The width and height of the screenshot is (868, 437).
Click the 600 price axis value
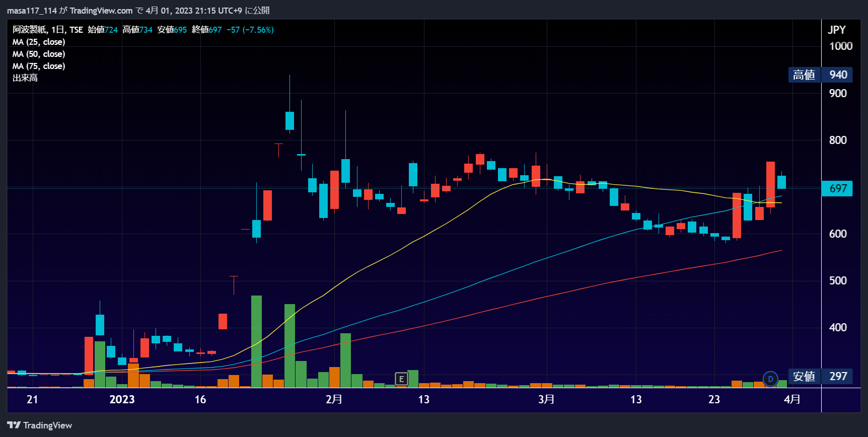click(838, 234)
